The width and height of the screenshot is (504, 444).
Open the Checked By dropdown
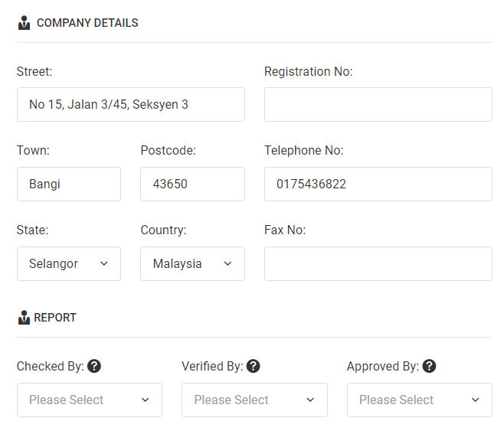90,400
